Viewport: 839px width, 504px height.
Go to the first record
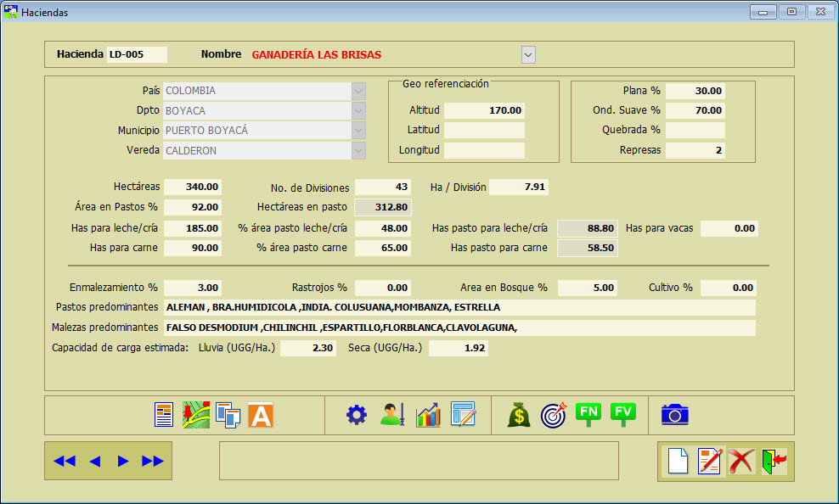tap(65, 461)
